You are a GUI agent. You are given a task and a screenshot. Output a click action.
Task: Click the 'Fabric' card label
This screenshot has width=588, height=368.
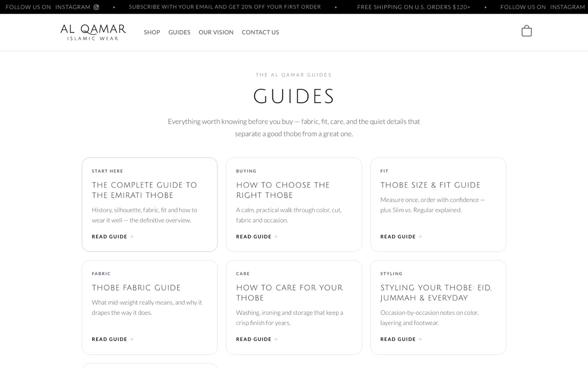101,274
